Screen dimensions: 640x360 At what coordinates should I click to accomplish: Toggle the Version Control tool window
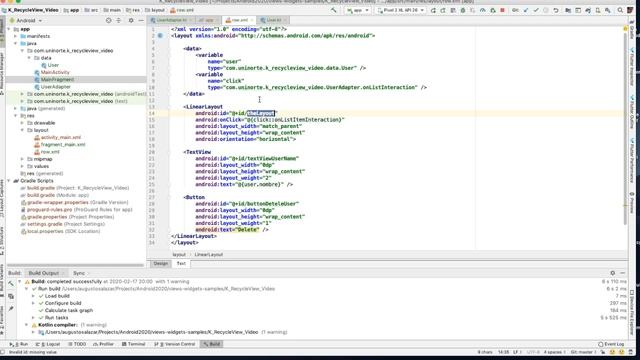click(175, 344)
